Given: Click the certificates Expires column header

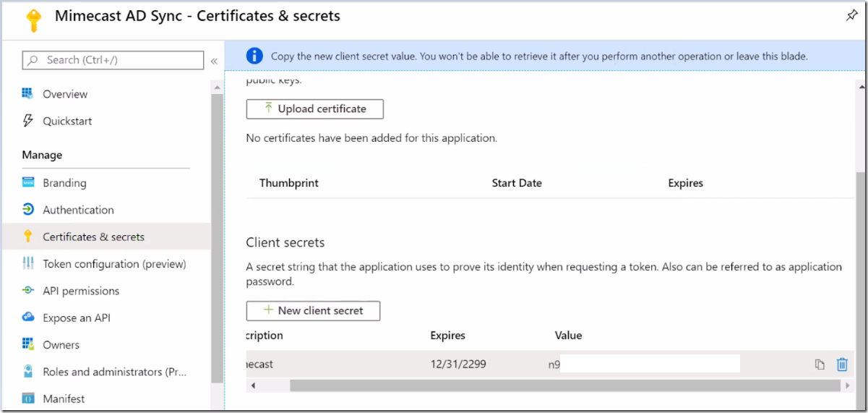Looking at the screenshot, I should coord(686,183).
